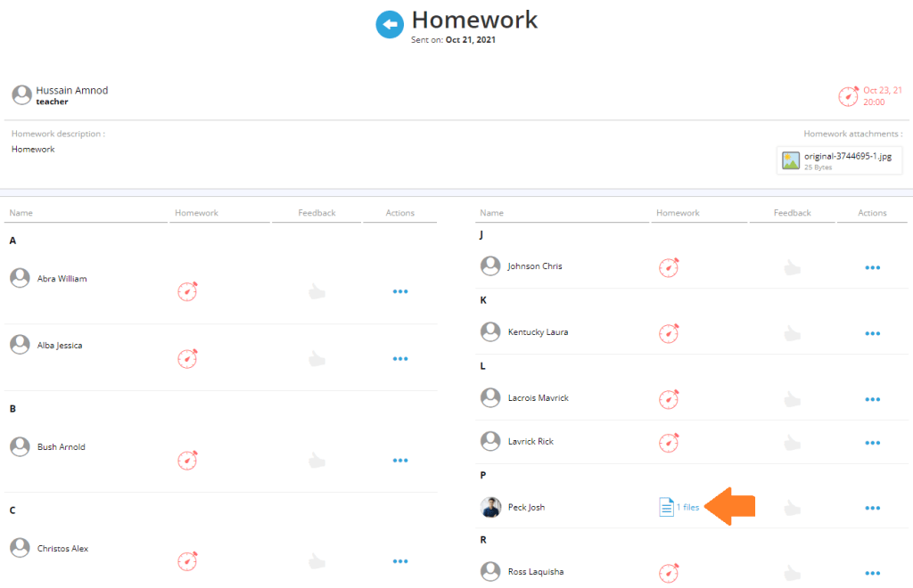Open the 1 files link for Peck Josh

pyautogui.click(x=686, y=506)
